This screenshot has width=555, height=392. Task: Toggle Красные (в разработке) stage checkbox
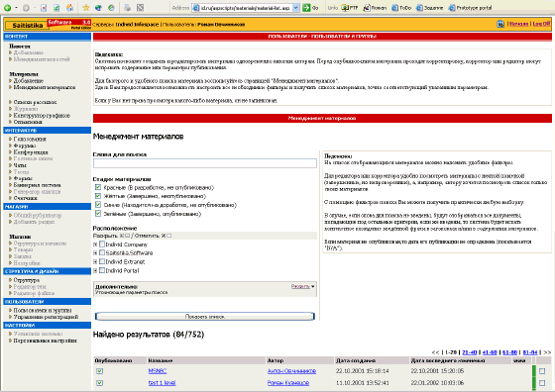click(x=98, y=187)
